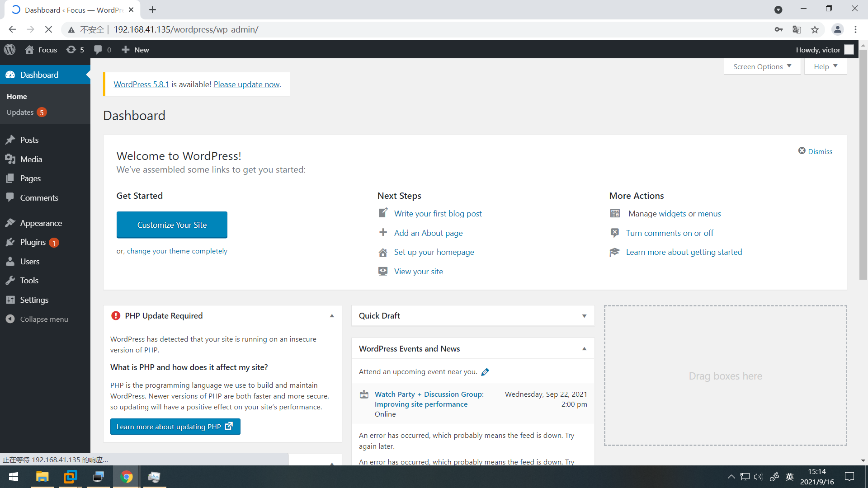Click the Customize Your Site button
868x488 pixels.
pyautogui.click(x=172, y=225)
